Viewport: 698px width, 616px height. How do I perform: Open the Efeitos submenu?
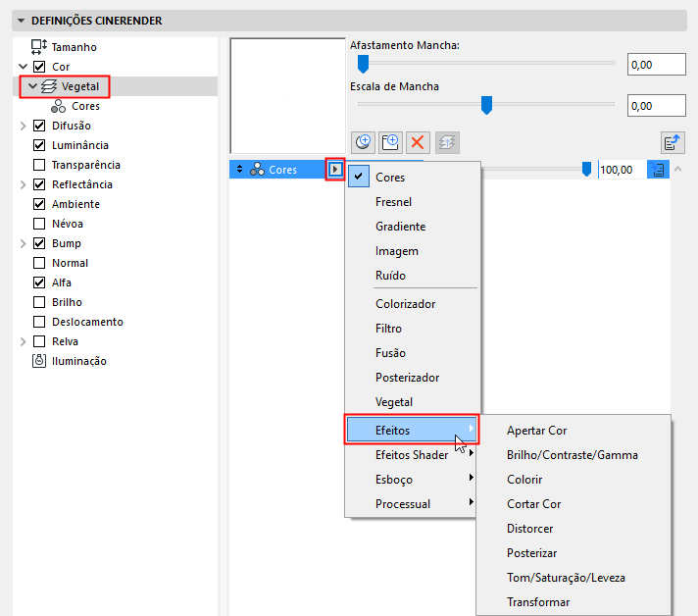click(412, 430)
